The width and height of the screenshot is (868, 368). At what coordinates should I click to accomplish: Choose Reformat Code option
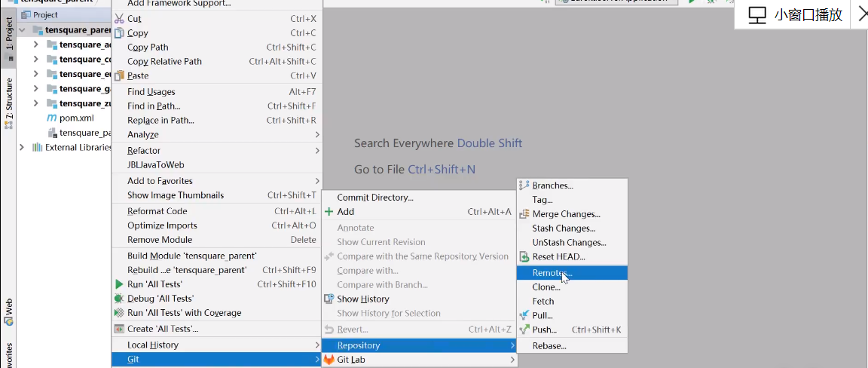coord(216,211)
